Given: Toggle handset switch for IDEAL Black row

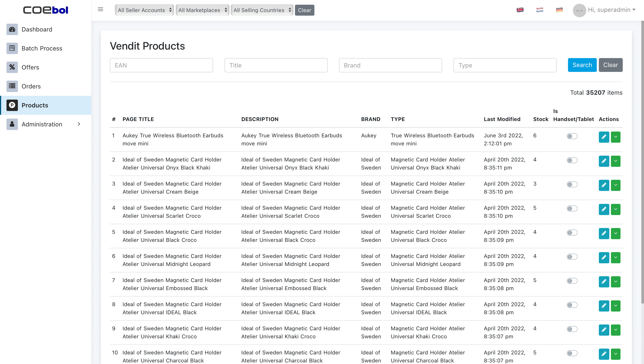Looking at the screenshot, I should (572, 305).
